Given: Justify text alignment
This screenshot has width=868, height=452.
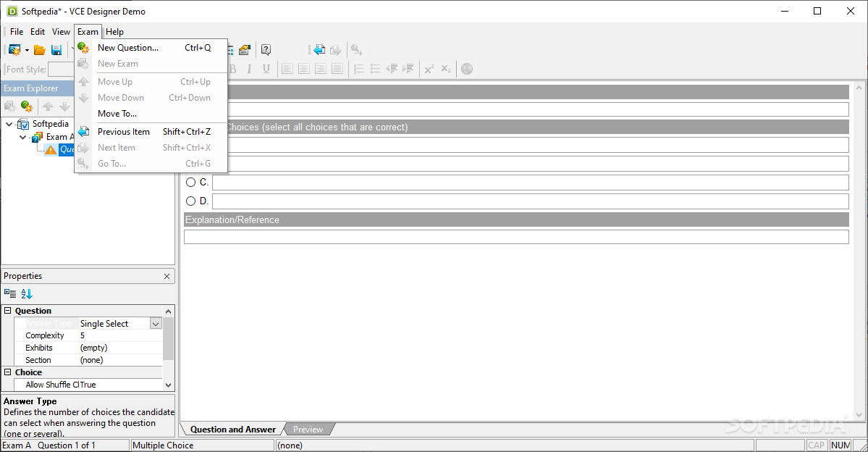Looking at the screenshot, I should pyautogui.click(x=337, y=69).
